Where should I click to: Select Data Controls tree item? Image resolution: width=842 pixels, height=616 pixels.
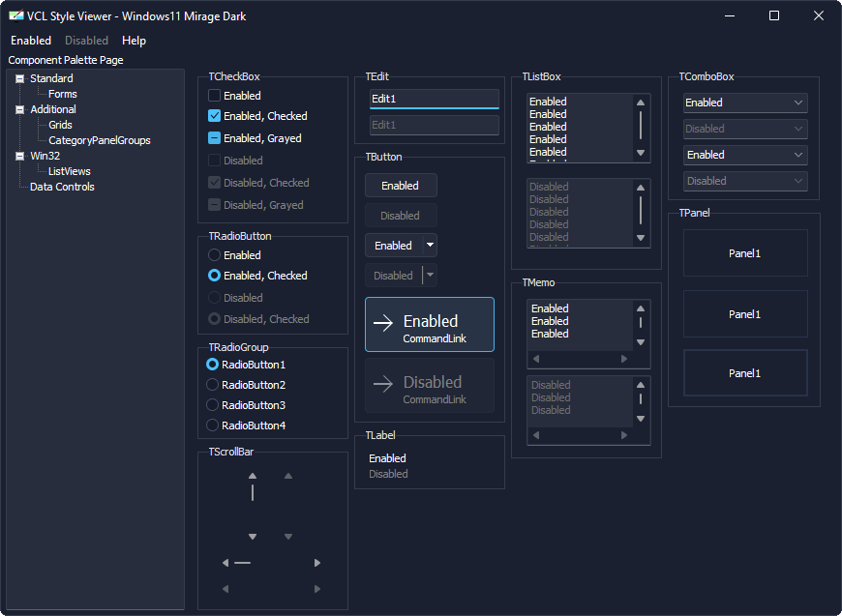(x=62, y=188)
